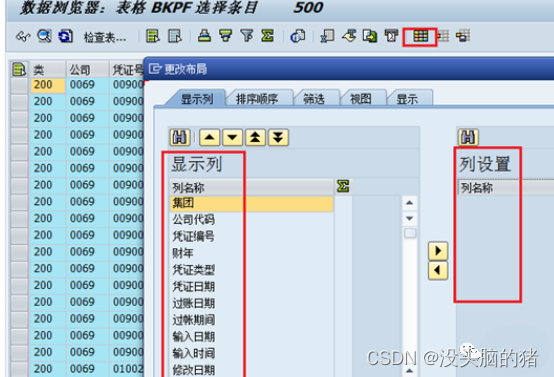The height and width of the screenshot is (377, 554).
Task: Select the 财年 row
Action: pos(252,253)
